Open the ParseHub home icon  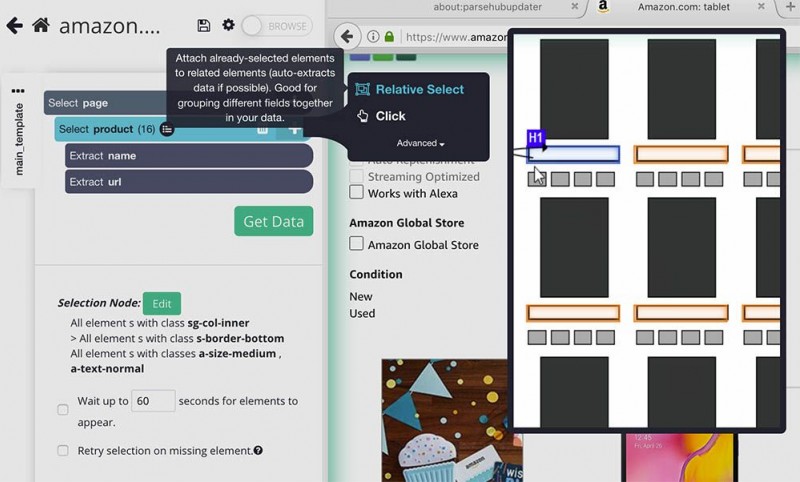(x=41, y=24)
